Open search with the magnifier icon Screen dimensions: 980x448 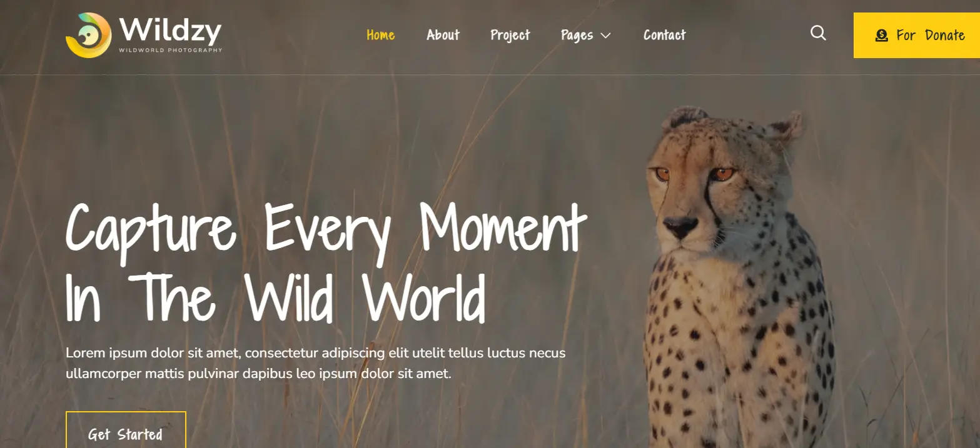[x=818, y=33]
